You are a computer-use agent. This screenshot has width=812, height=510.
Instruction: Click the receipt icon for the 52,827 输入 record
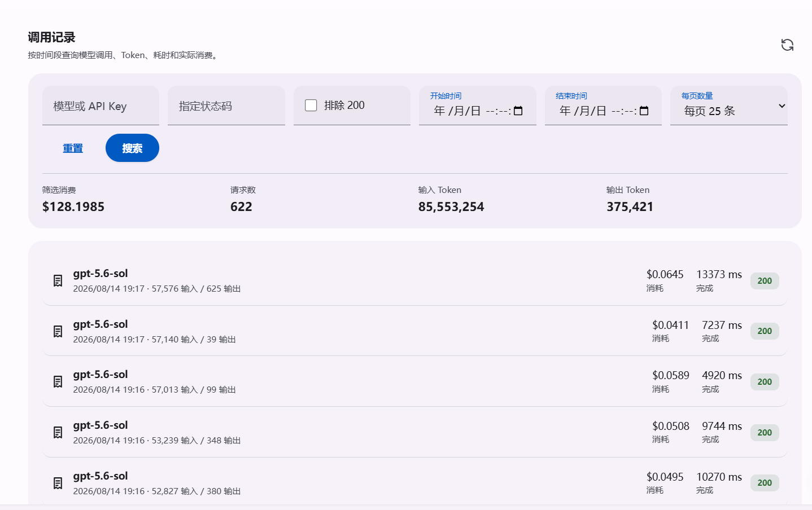click(x=58, y=483)
